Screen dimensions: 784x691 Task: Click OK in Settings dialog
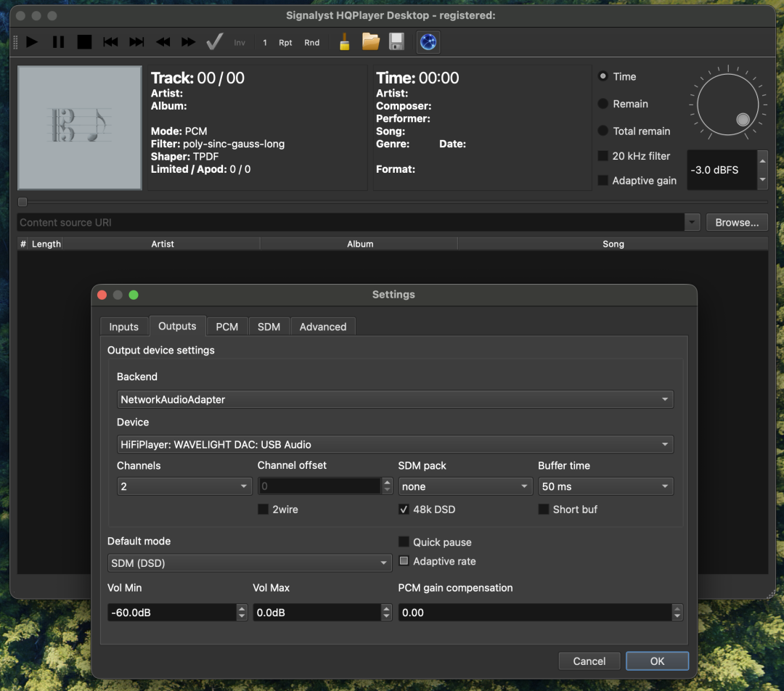[657, 661]
